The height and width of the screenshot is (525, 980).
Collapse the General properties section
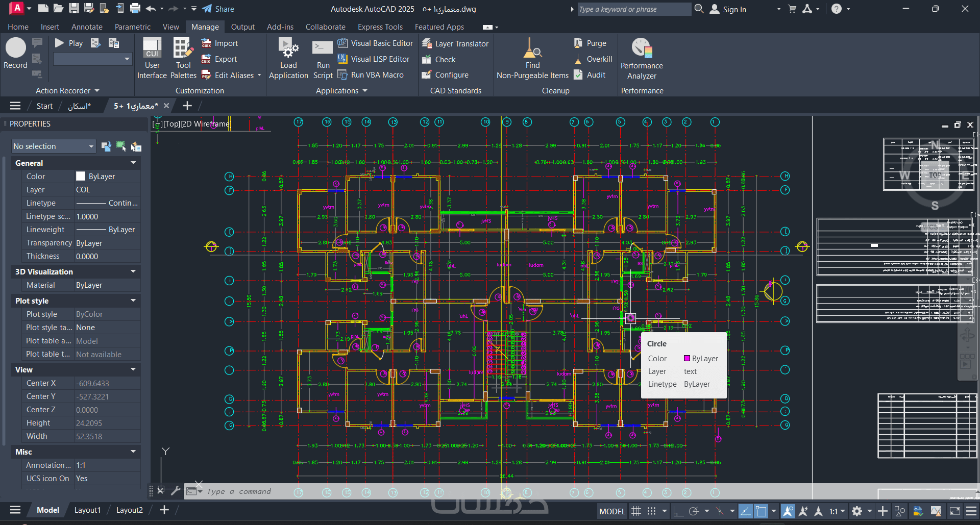tap(133, 163)
